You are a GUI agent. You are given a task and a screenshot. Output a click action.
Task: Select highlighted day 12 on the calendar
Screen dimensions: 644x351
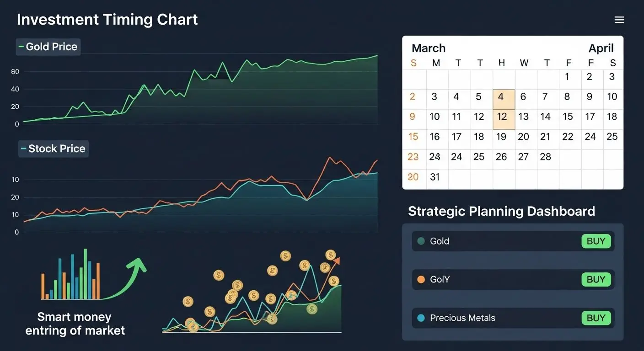502,117
